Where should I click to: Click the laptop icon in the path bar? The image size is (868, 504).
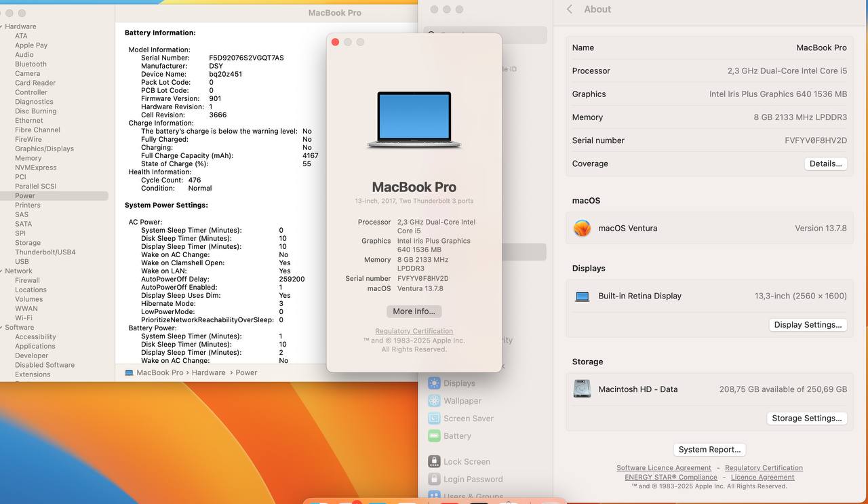point(129,372)
